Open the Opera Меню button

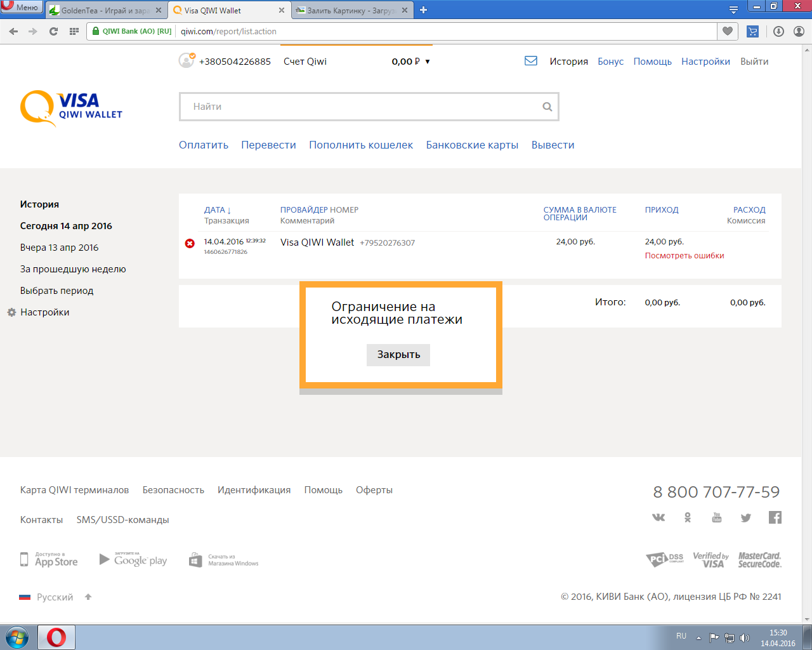[x=22, y=7]
